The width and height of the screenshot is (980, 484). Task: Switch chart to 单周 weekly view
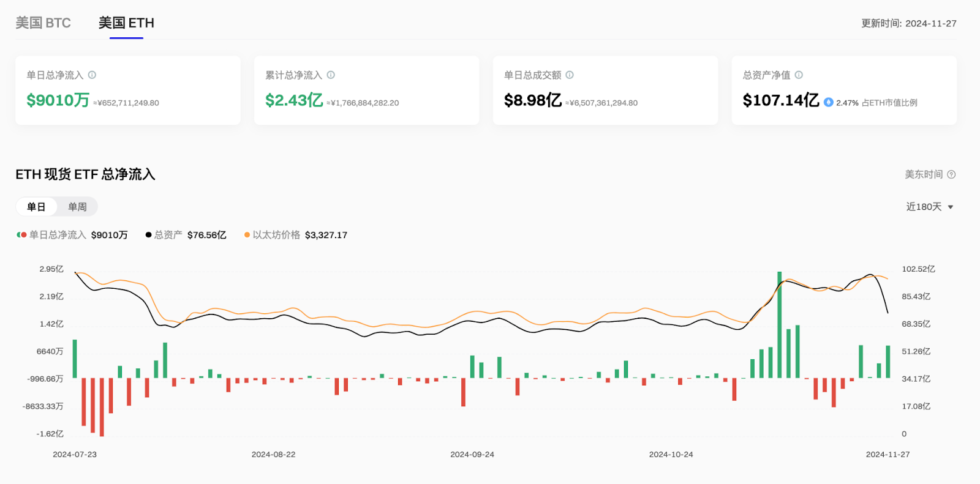click(x=77, y=207)
